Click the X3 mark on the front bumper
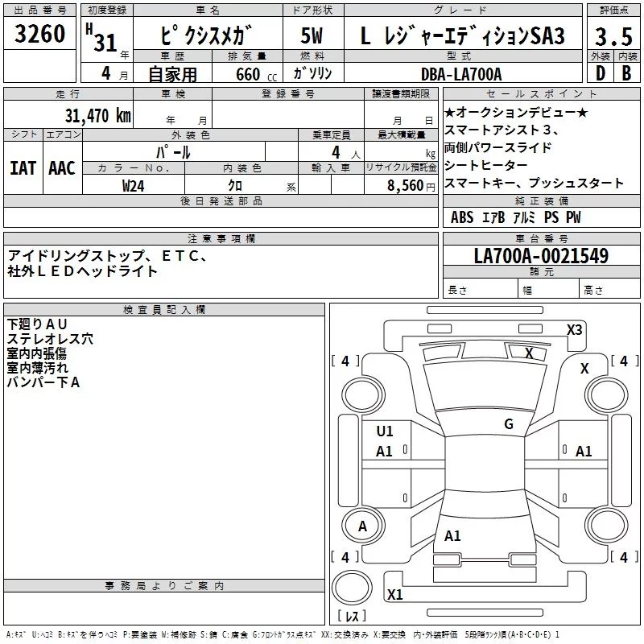Viewport: 644px width, 644px height. click(574, 330)
